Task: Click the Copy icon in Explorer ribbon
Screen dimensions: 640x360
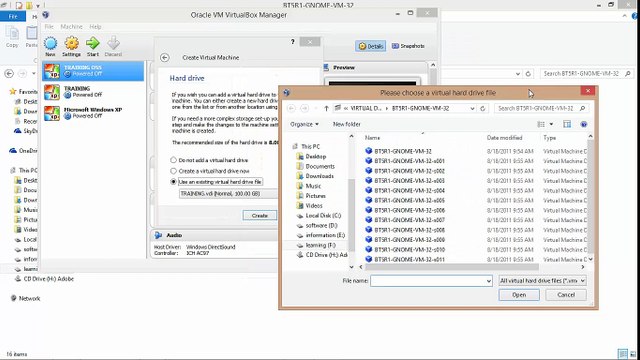Action: [x=12, y=37]
